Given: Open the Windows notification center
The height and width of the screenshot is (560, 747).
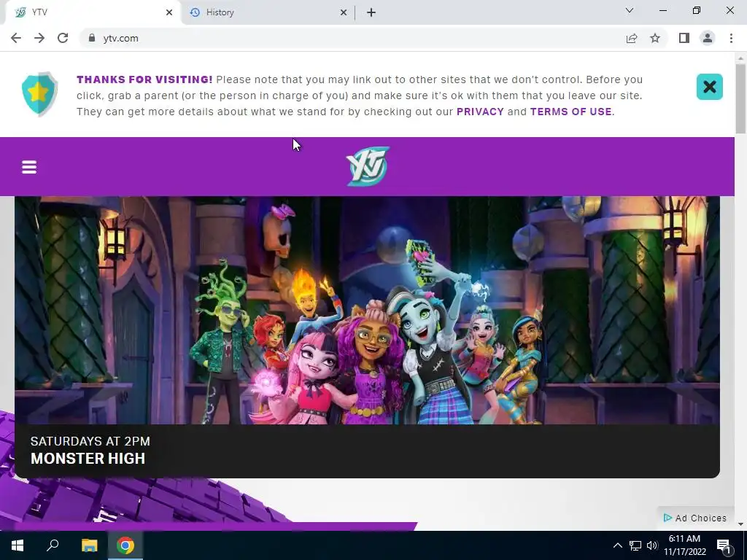Looking at the screenshot, I should 724,545.
